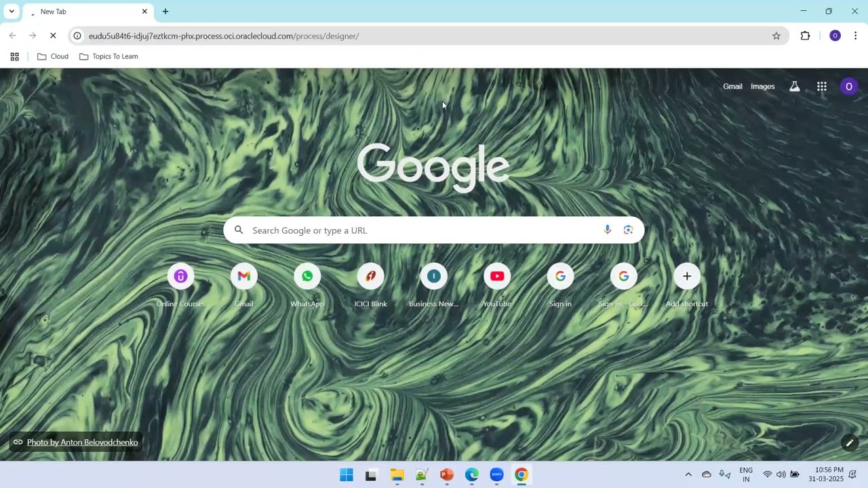
Task: Open Zoom from the taskbar
Action: click(x=496, y=475)
